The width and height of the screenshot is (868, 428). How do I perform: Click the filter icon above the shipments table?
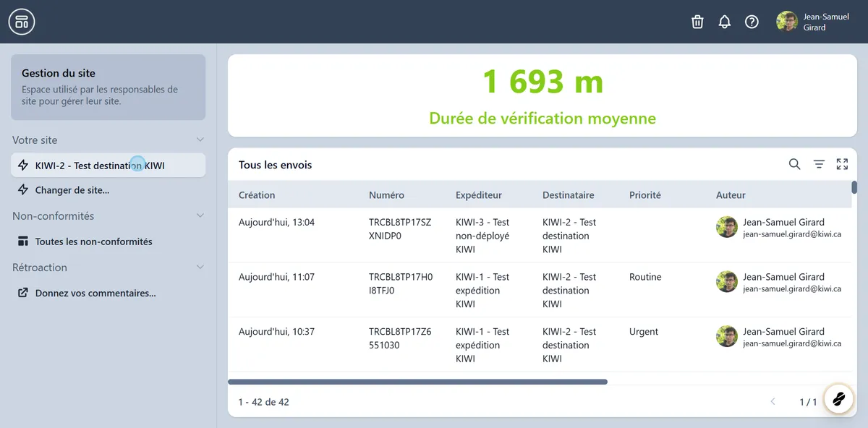point(819,164)
